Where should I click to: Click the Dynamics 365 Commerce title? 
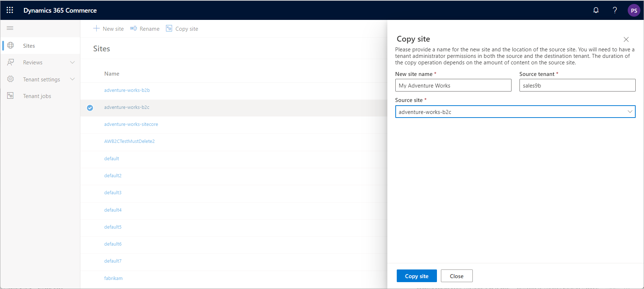click(60, 10)
